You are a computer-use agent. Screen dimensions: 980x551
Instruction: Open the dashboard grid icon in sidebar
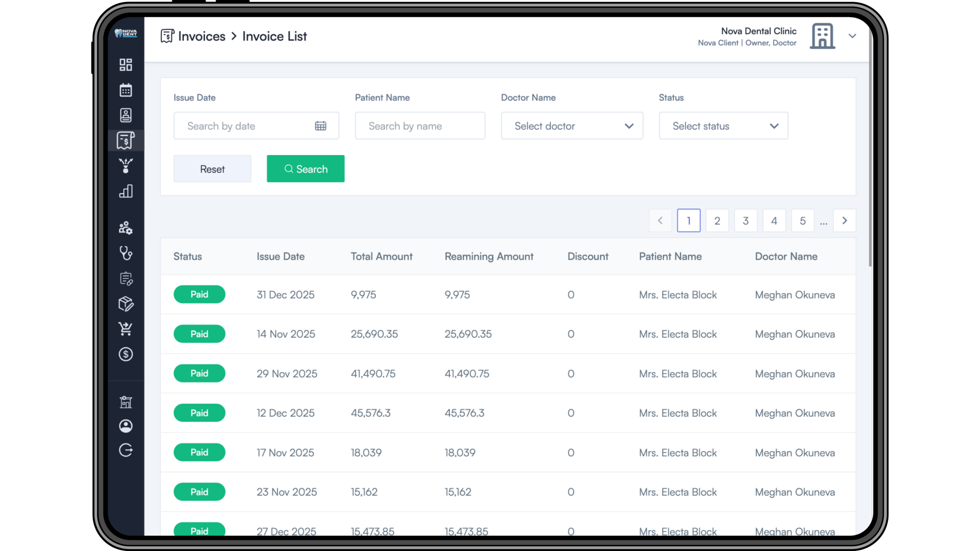(126, 65)
